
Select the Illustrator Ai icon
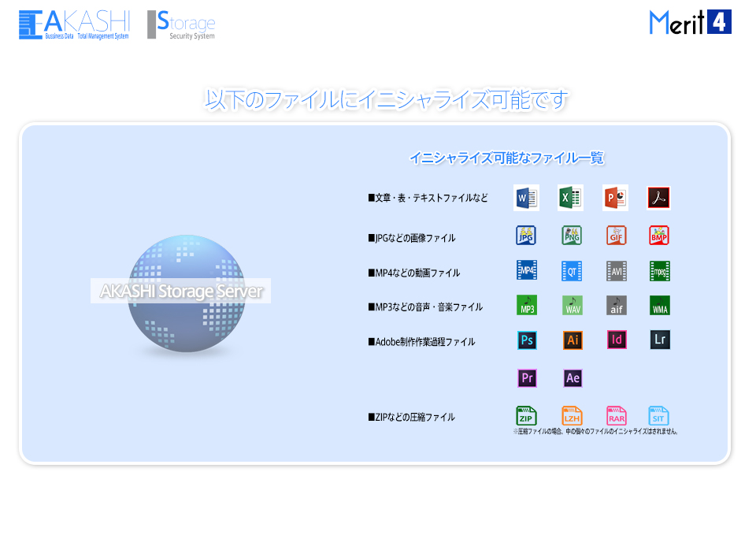573,340
